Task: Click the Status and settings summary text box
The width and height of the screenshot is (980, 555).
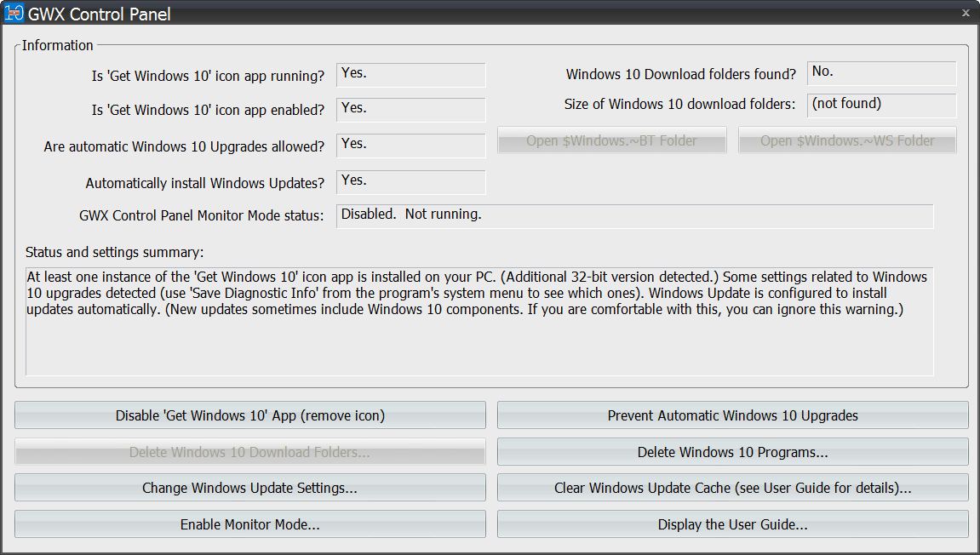Action: [479, 321]
